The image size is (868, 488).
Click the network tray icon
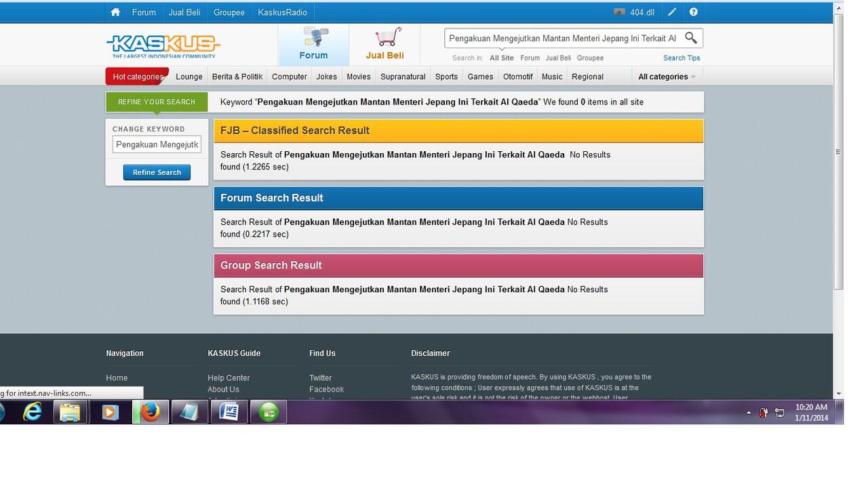(780, 412)
